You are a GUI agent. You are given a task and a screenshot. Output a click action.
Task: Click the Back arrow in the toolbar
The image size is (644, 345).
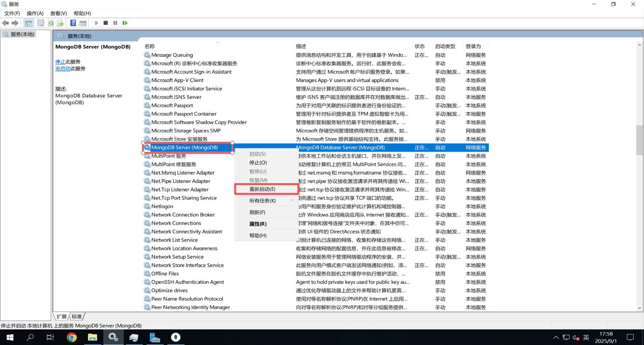tap(6, 23)
